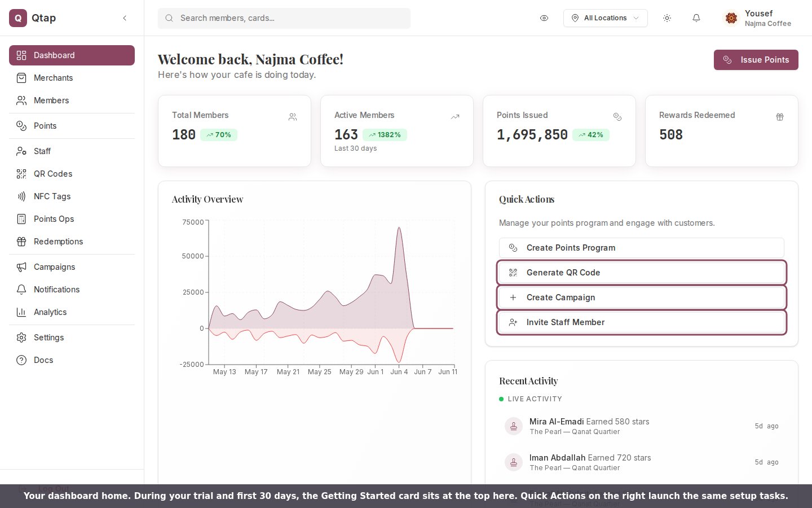Click the green Live Activity status dot
Image resolution: width=812 pixels, height=508 pixels.
coord(501,399)
